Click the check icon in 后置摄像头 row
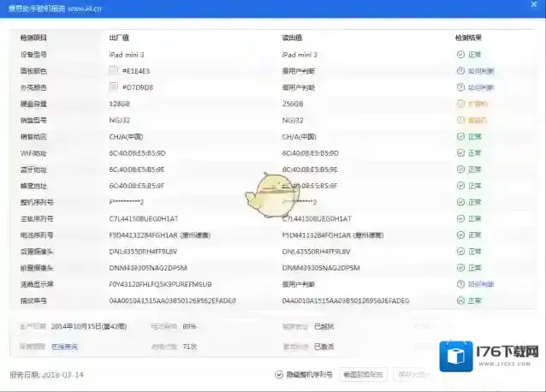Viewport: 546px width, 392px height. (460, 251)
